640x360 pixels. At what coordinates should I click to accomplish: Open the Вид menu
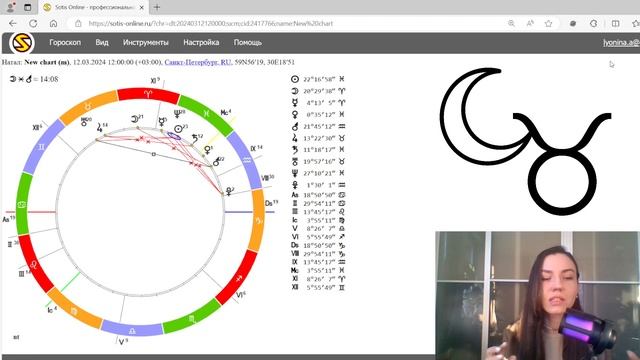coord(102,42)
